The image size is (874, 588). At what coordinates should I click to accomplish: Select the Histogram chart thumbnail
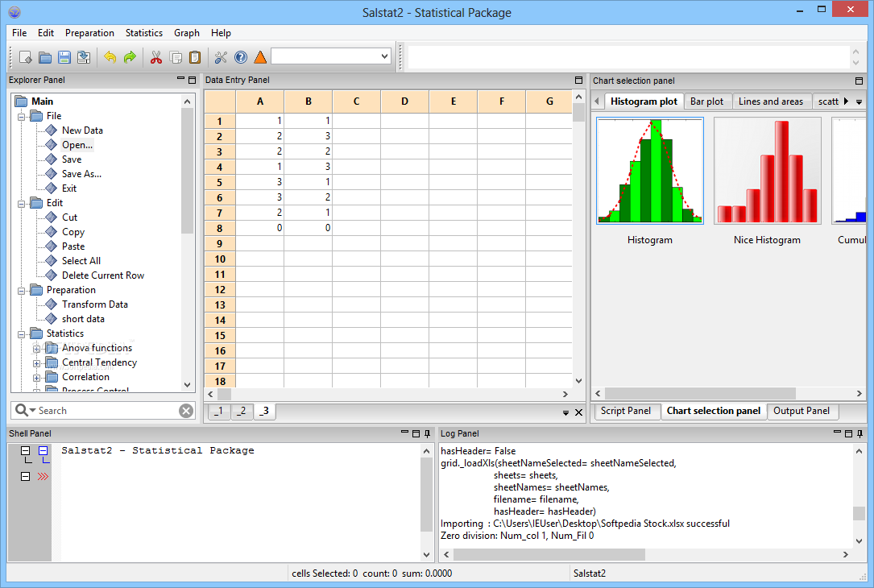tap(650, 171)
